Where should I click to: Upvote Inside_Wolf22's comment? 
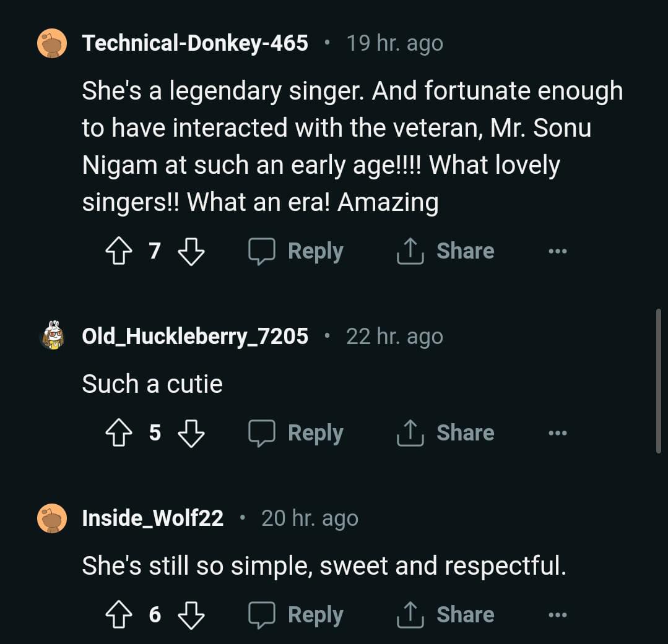click(x=119, y=615)
